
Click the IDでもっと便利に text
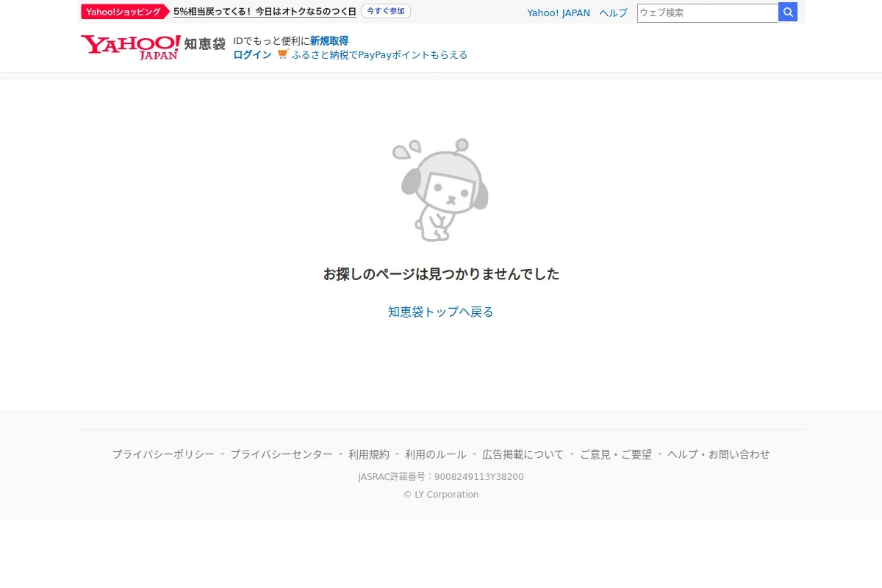click(271, 41)
